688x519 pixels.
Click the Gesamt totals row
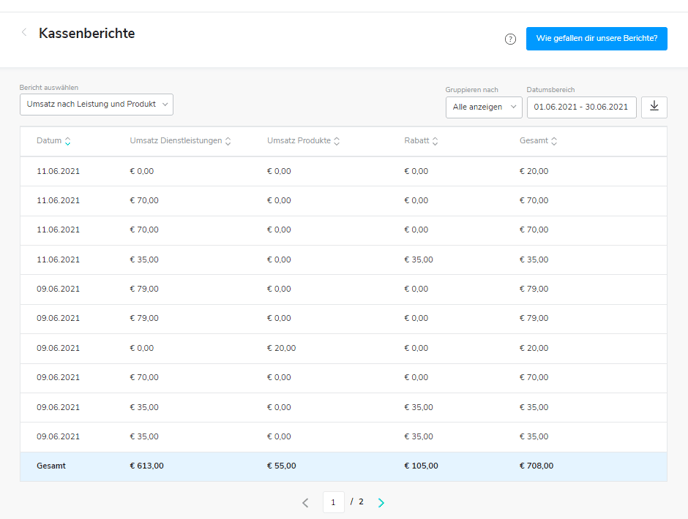(343, 466)
